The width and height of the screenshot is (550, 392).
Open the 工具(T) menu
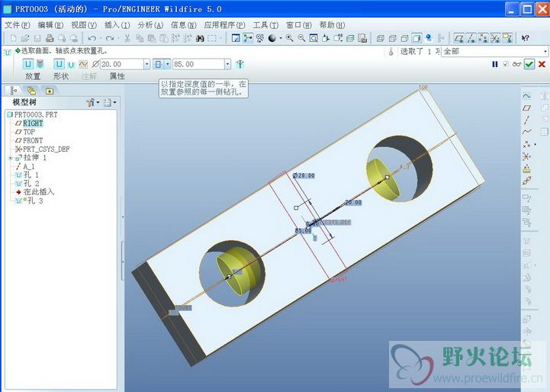tap(265, 25)
